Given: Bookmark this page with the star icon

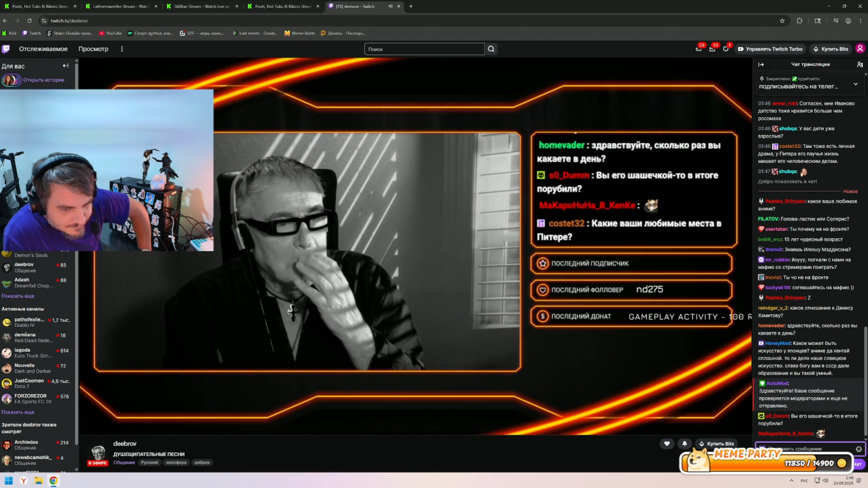Looking at the screenshot, I should pos(782,21).
